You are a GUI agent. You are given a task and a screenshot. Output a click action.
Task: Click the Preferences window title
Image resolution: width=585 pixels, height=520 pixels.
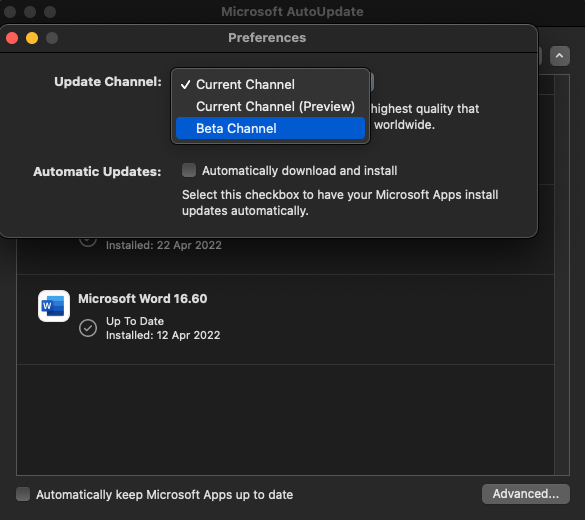point(267,38)
